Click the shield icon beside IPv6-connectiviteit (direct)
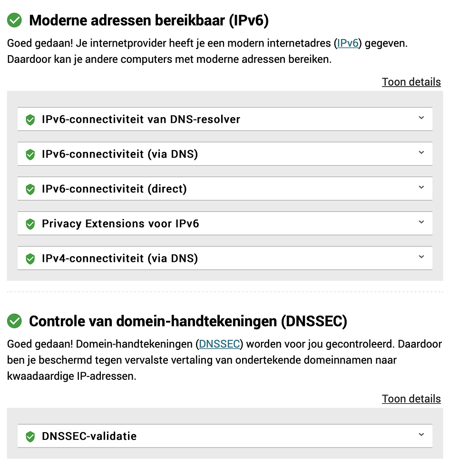This screenshot has width=449, height=476. point(30,188)
